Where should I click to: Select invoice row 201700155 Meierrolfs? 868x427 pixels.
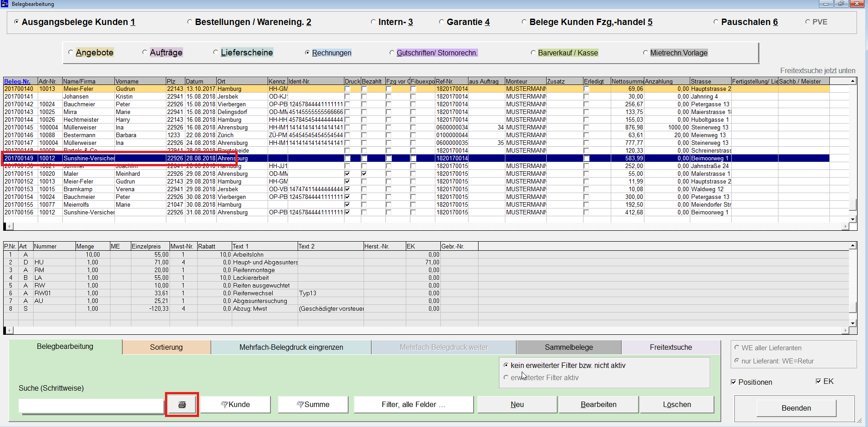tap(416, 205)
